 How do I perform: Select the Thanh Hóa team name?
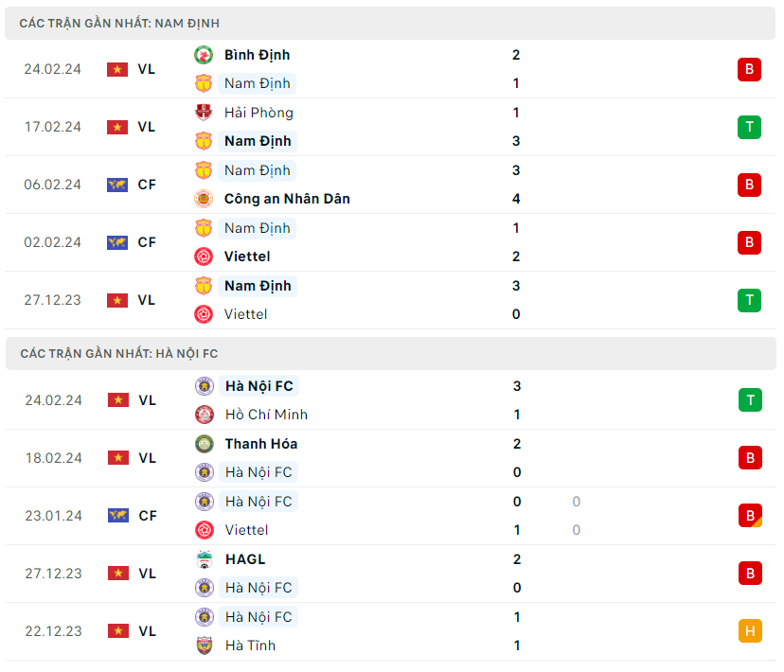coord(261,444)
